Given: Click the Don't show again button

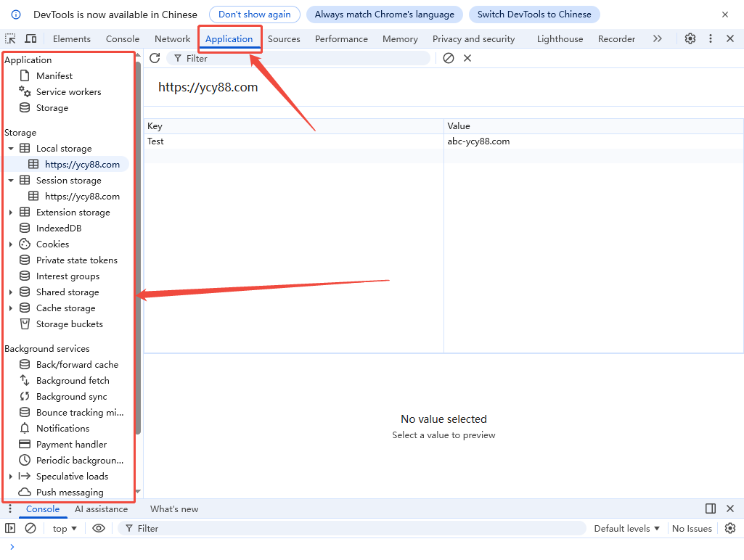Looking at the screenshot, I should (254, 15).
